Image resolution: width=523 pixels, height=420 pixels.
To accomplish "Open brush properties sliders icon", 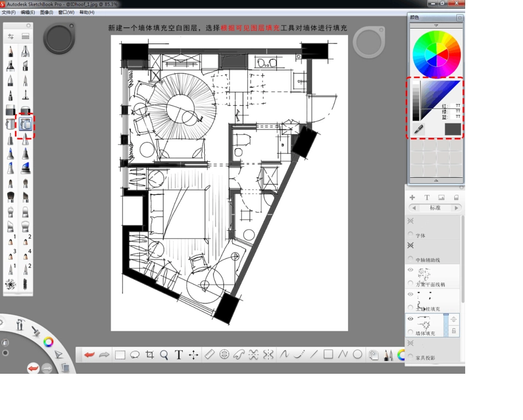I will click(10, 36).
